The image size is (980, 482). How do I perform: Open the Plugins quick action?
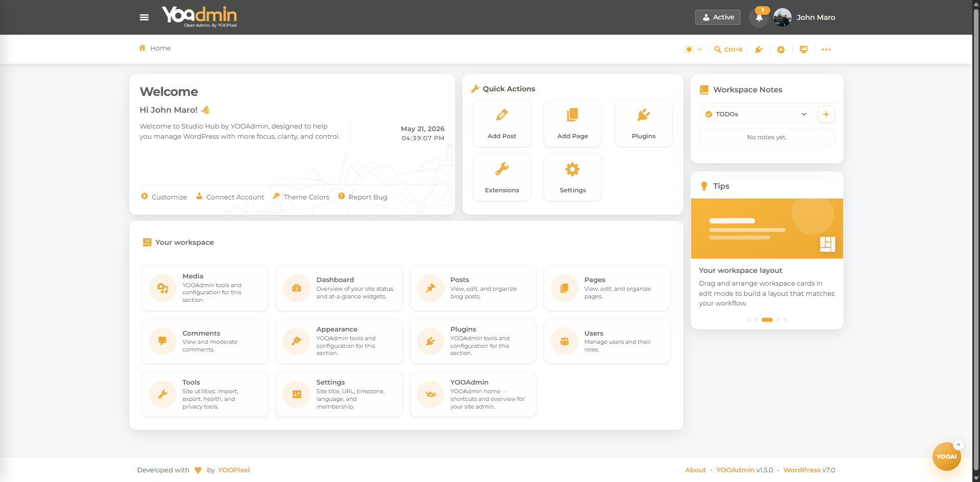[x=644, y=123]
